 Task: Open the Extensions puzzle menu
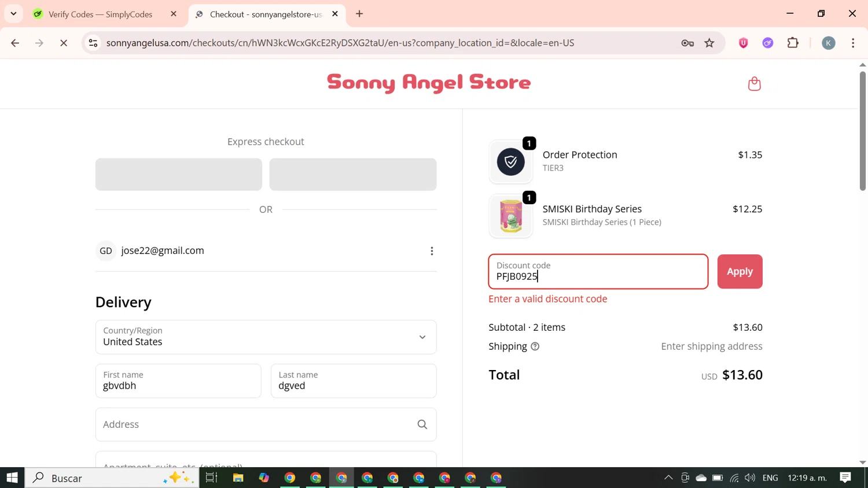pyautogui.click(x=793, y=43)
